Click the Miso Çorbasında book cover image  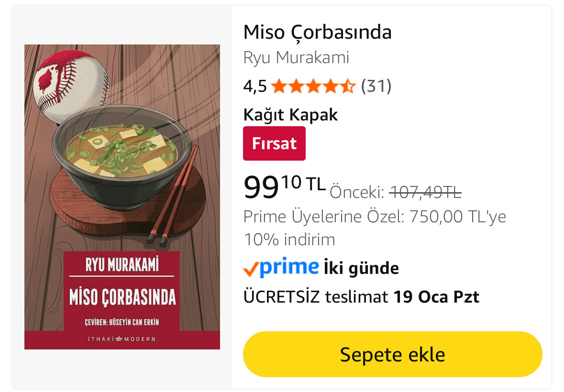[122, 196]
